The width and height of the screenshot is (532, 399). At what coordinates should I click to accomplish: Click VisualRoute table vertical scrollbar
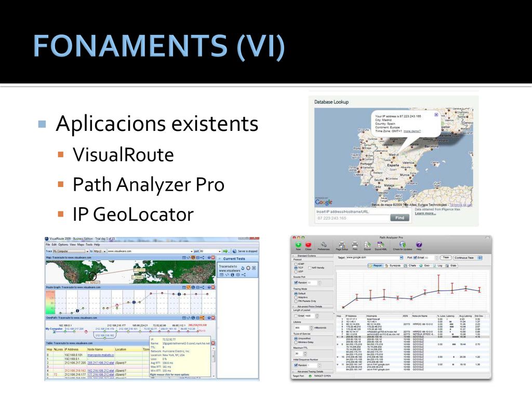(x=214, y=362)
